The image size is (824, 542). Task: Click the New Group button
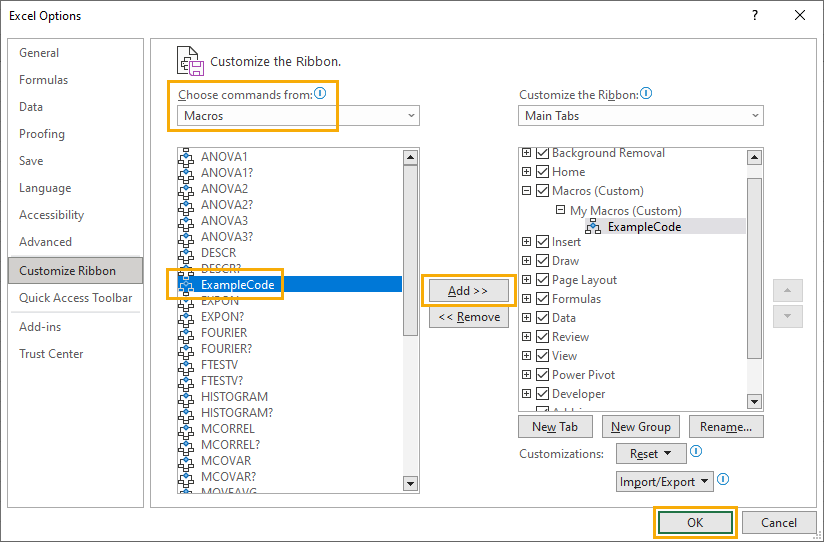[x=641, y=427]
